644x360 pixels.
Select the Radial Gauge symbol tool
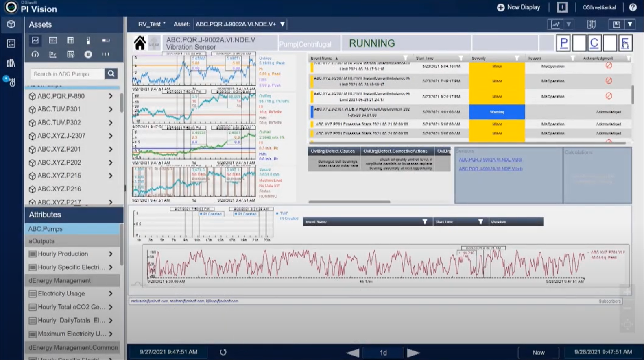[x=35, y=54]
